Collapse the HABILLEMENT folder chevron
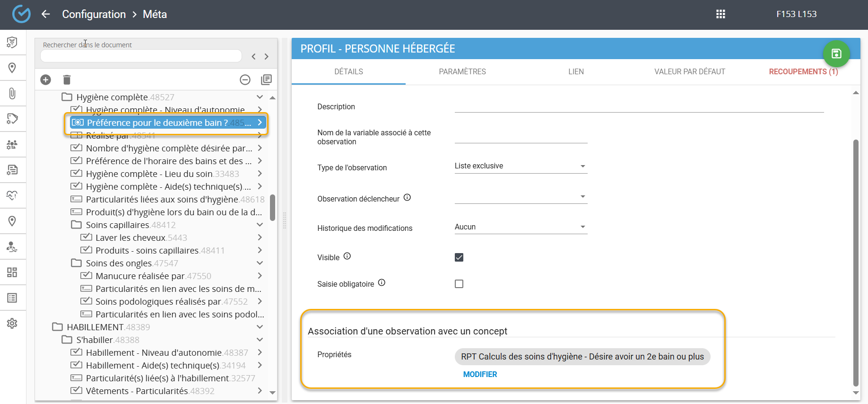Image resolution: width=868 pixels, height=404 pixels. click(260, 327)
